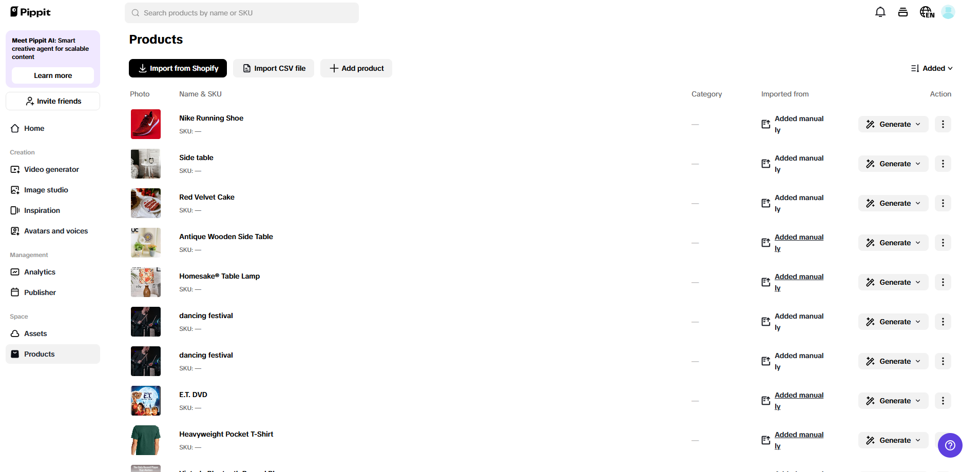Expand Generate dropdown for Heavyweight Pocket T-Shirt
Image resolution: width=980 pixels, height=472 pixels.
click(893, 440)
